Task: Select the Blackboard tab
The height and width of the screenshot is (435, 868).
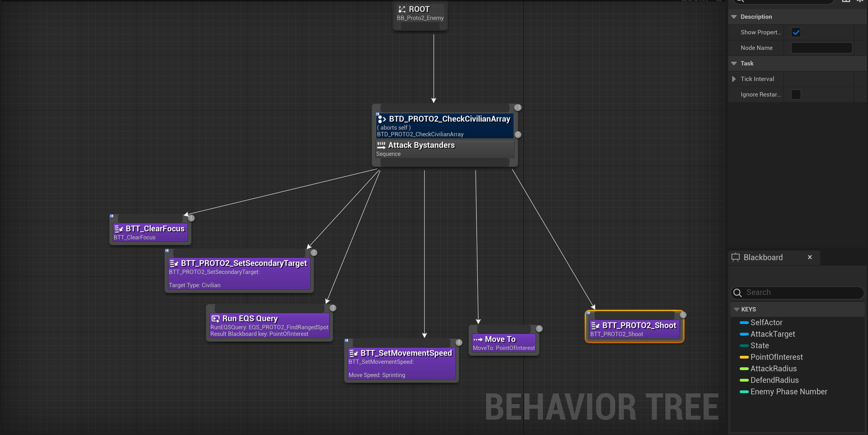Action: click(x=763, y=257)
